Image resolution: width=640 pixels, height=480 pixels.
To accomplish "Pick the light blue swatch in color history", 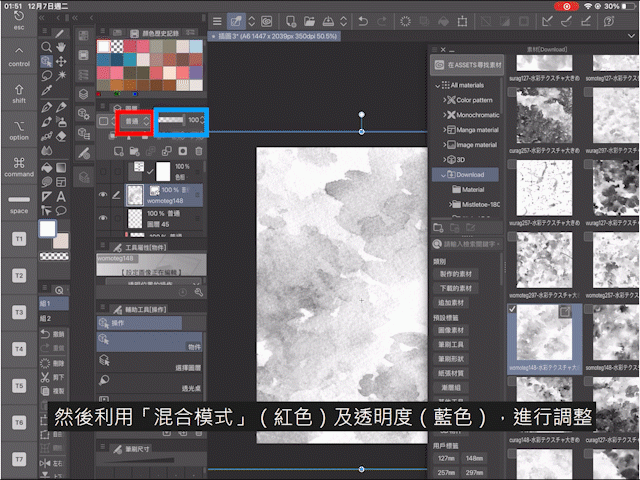I will click(196, 46).
